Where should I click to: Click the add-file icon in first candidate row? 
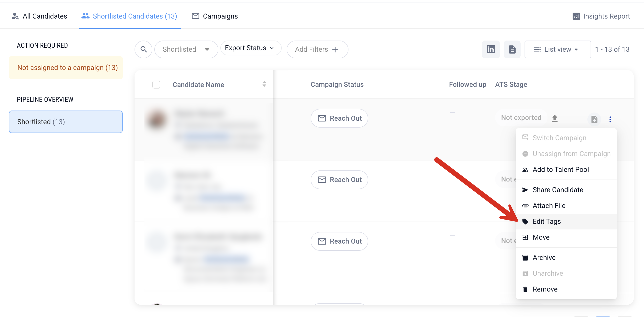click(594, 119)
